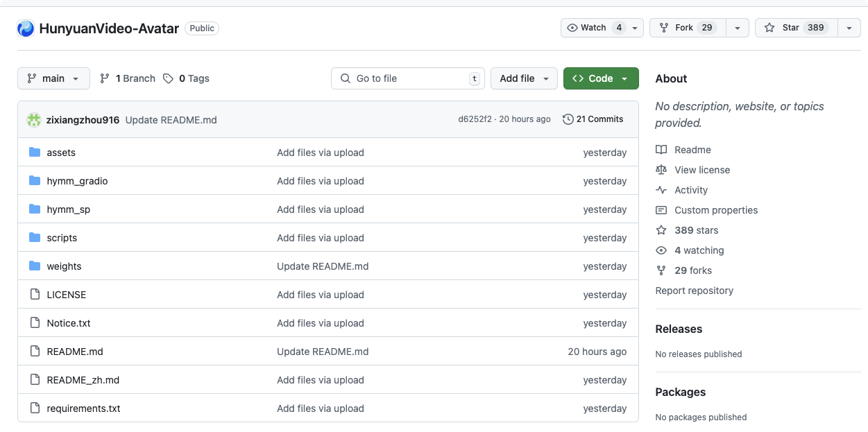Click the pulse icon next to Activity
The height and width of the screenshot is (432, 868).
[x=661, y=190]
